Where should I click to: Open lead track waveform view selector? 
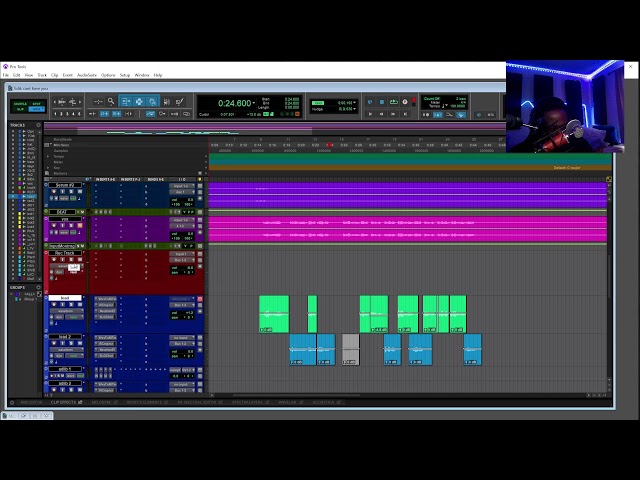coord(67,311)
